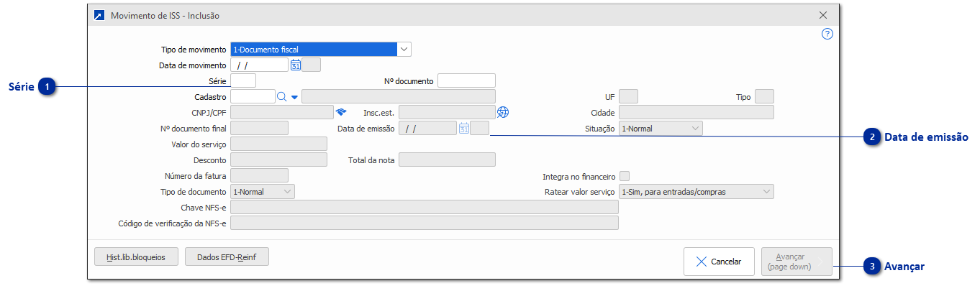Click the help question mark icon
The height and width of the screenshot is (291, 980).
[x=827, y=34]
